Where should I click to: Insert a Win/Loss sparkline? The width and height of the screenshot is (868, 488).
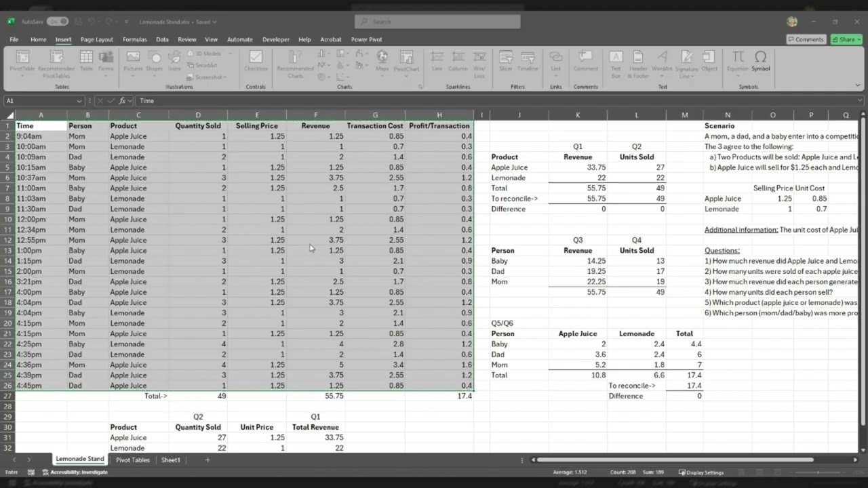coord(479,62)
